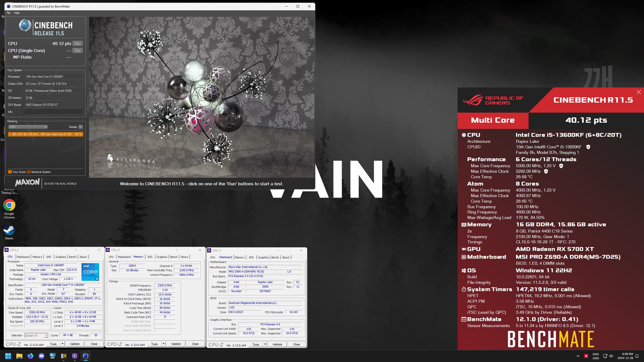Open the Help menu in Cinebench

17,13
